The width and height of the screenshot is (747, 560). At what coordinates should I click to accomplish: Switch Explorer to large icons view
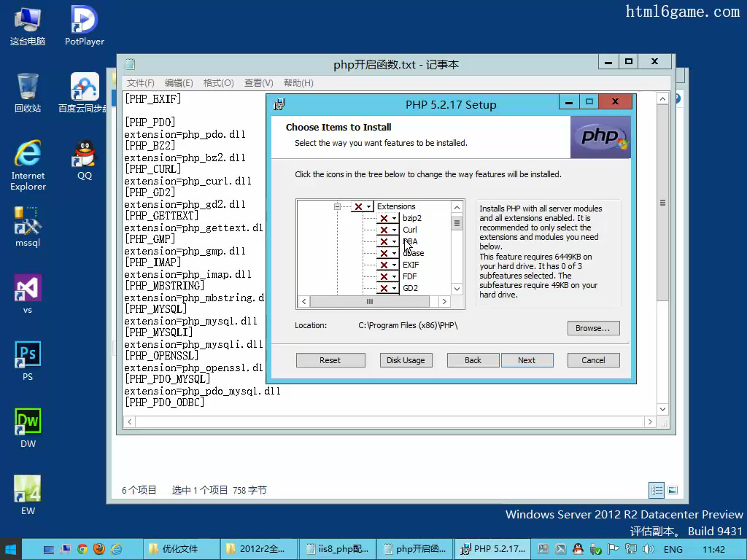click(673, 490)
